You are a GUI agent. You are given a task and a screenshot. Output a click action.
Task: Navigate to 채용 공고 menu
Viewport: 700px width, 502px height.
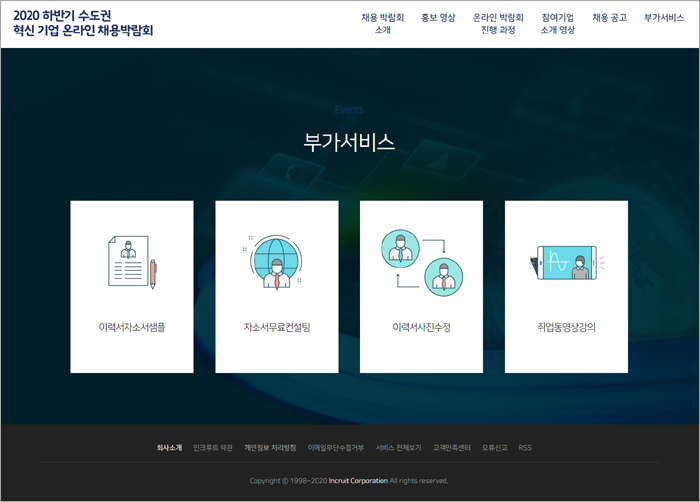(x=609, y=17)
